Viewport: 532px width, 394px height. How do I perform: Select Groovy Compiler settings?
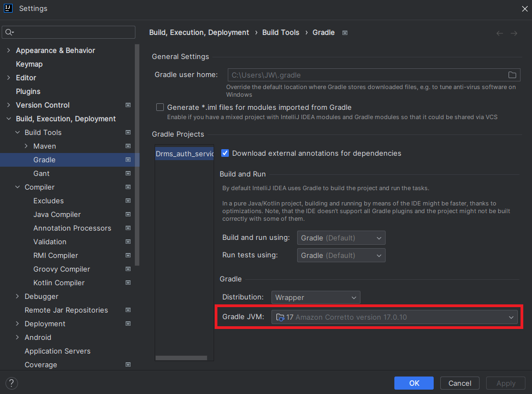(61, 269)
